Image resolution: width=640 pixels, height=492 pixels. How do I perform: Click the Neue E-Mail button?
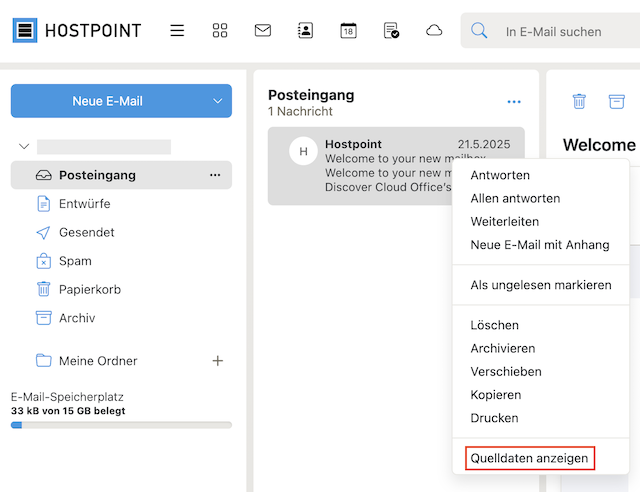pyautogui.click(x=107, y=101)
